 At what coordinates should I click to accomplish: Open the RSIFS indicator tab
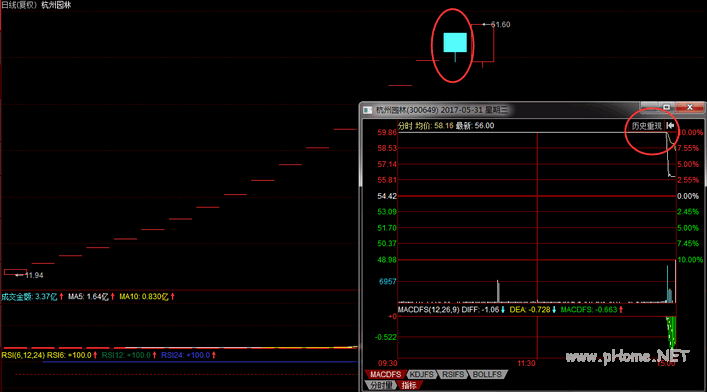[x=453, y=374]
